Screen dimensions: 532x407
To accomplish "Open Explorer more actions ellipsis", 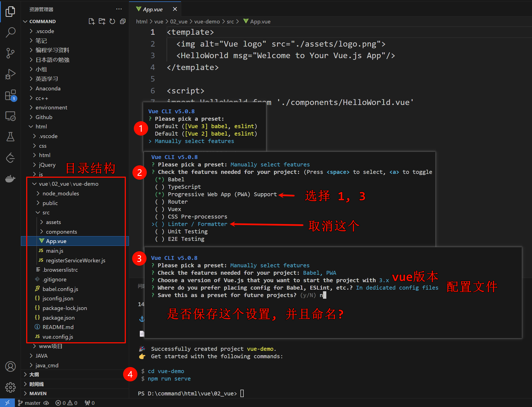I will [119, 9].
